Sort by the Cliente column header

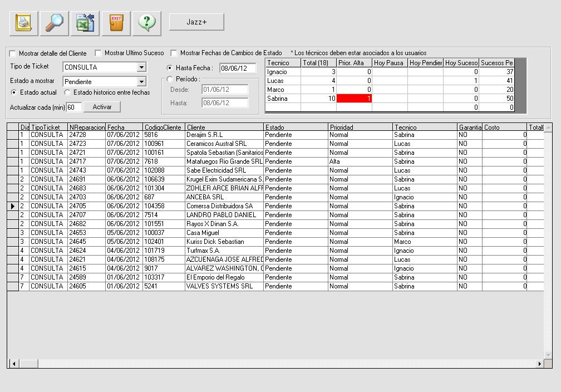coord(224,128)
